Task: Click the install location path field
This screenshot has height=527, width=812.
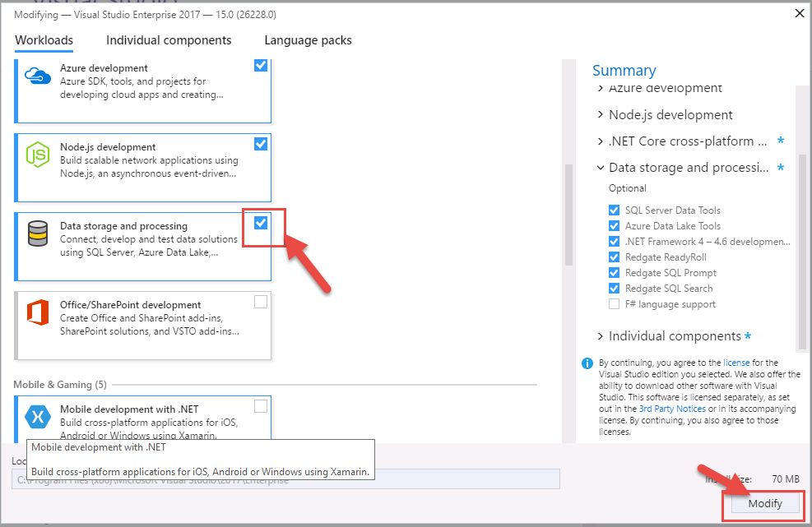Action: (x=285, y=478)
